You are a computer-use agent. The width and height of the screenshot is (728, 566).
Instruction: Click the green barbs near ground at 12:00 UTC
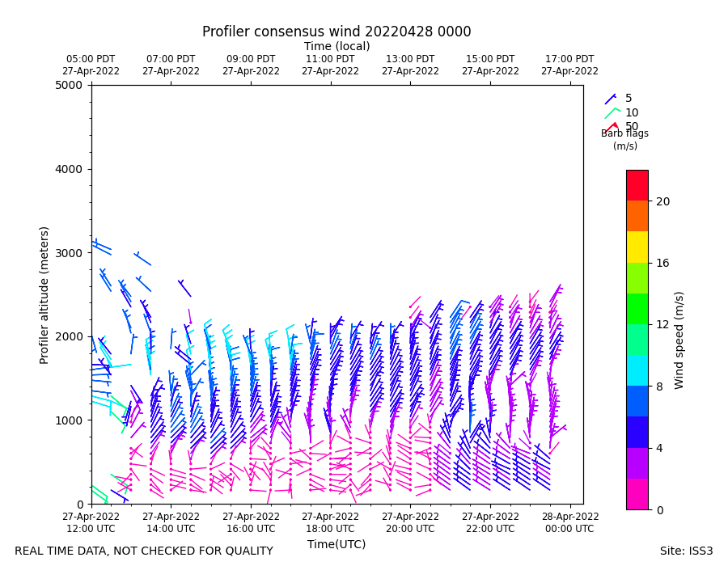pyautogui.click(x=99, y=495)
